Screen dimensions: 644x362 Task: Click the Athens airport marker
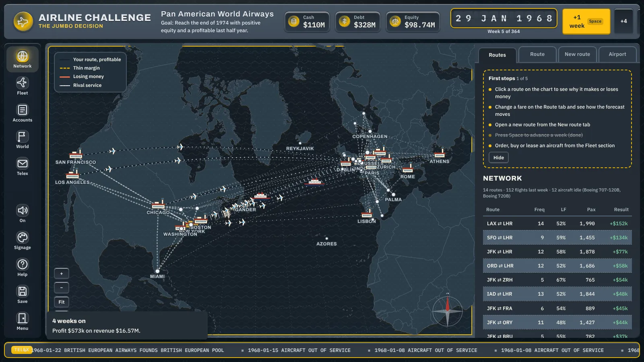pos(440,154)
